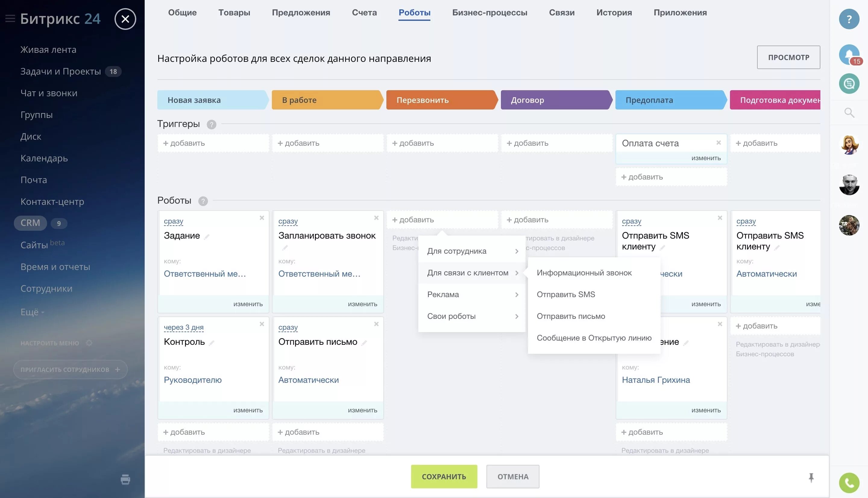Click the Просмотр button
Screen dimensions: 868x498
tap(788, 57)
